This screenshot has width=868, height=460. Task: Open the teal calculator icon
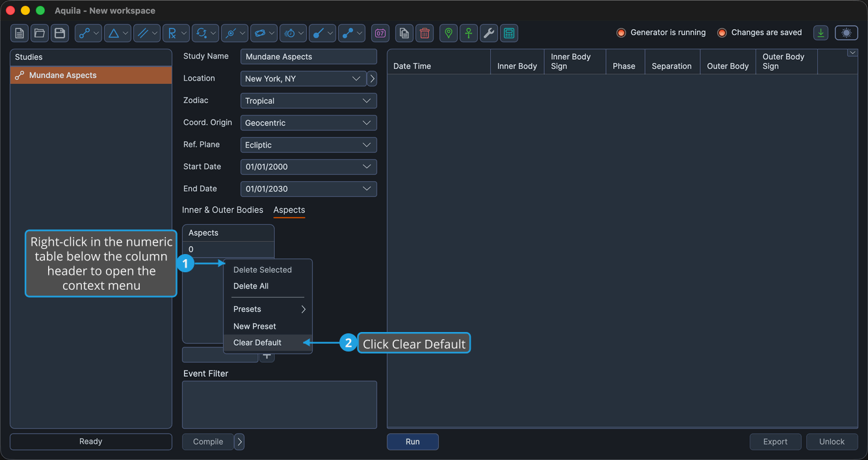pos(509,33)
